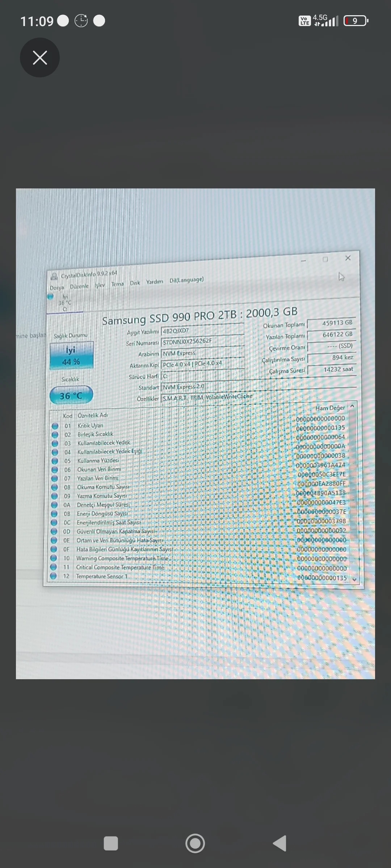Click status icon for Yazılan Veri Birimi row
Screen dimensions: 391x868
pyautogui.click(x=54, y=478)
